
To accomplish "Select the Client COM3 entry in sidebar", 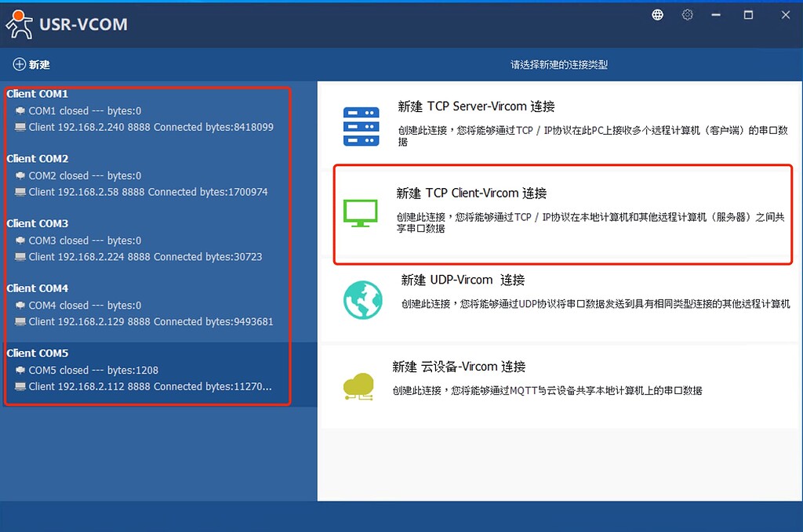I will 37,223.
